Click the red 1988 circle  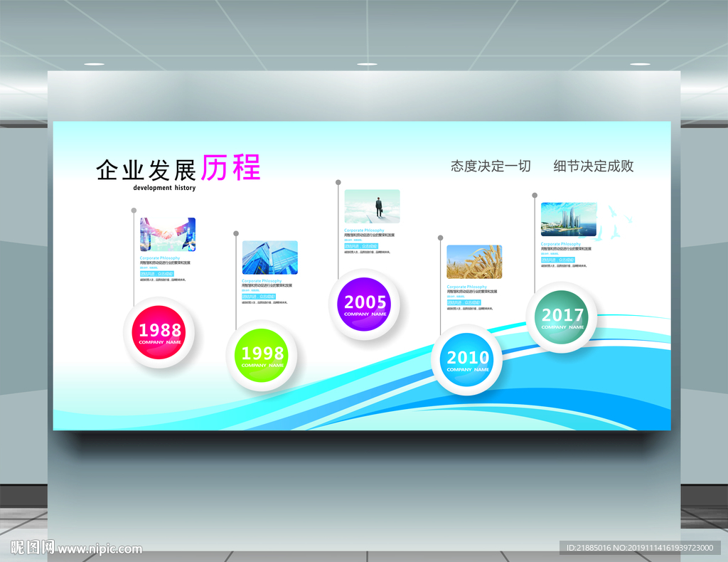coord(159,332)
